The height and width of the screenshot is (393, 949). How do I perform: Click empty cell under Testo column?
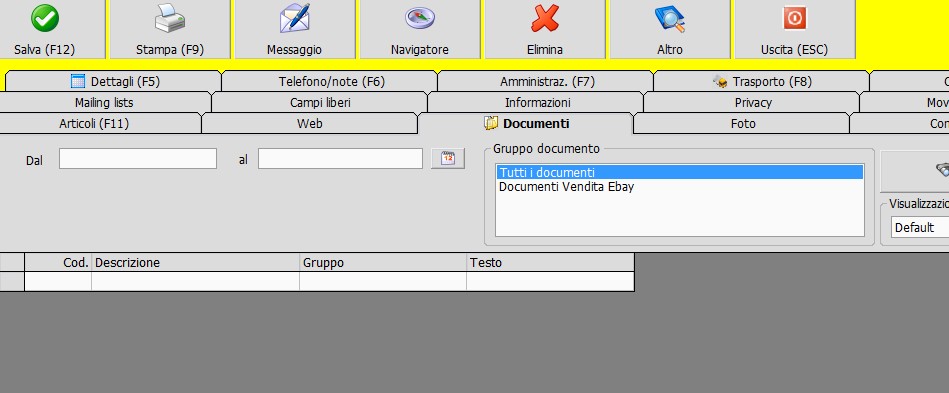coord(550,282)
